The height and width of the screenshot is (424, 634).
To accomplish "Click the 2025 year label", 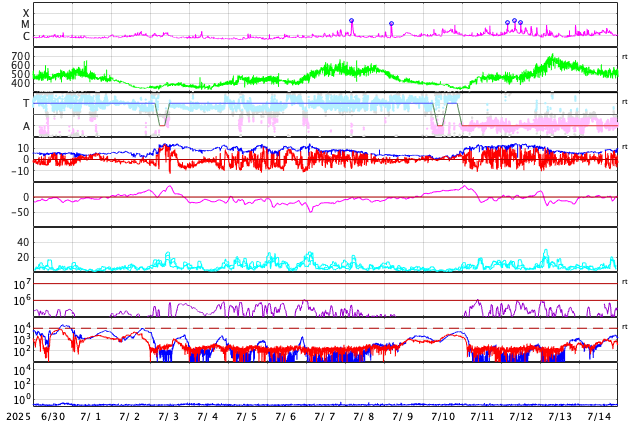I will pos(18,417).
